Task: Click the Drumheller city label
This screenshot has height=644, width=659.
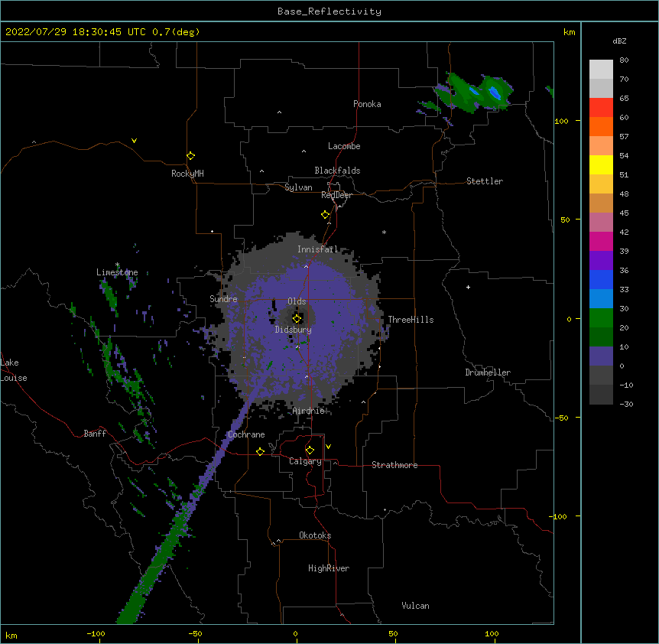Action: [488, 372]
